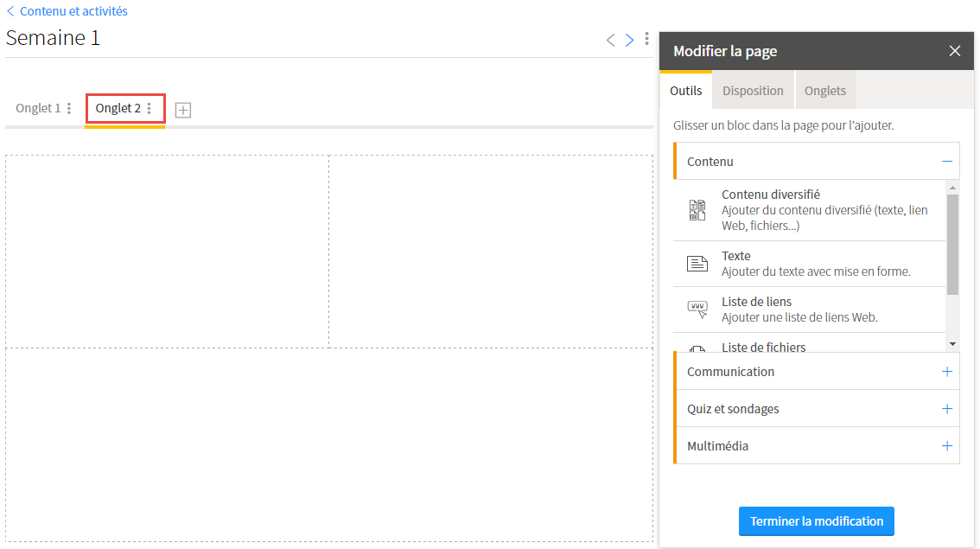Switch to the Outils tab
Screen dimensions: 980x549
tap(685, 91)
